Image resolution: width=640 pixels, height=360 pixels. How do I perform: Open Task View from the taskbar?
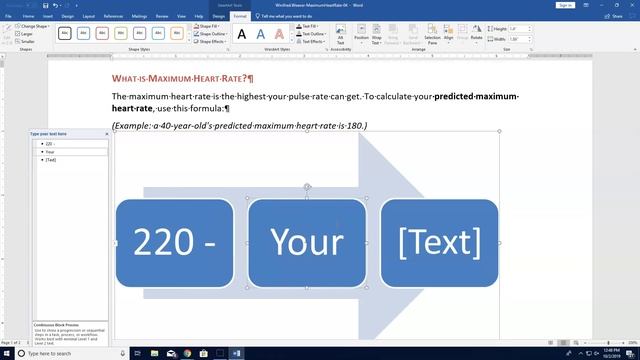coord(138,353)
